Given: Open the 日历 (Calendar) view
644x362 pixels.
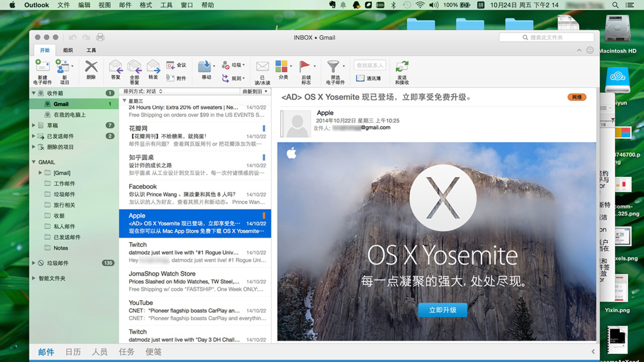Looking at the screenshot, I should point(73,352).
